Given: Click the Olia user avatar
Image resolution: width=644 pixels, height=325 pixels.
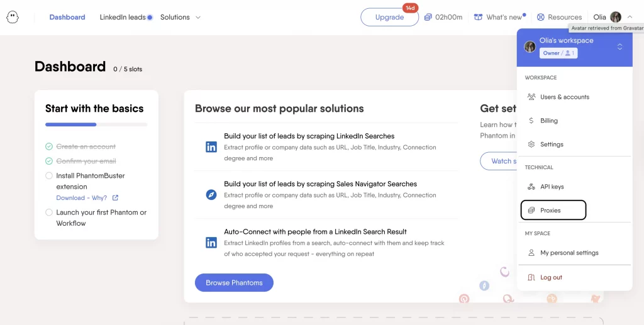Looking at the screenshot, I should [x=616, y=17].
